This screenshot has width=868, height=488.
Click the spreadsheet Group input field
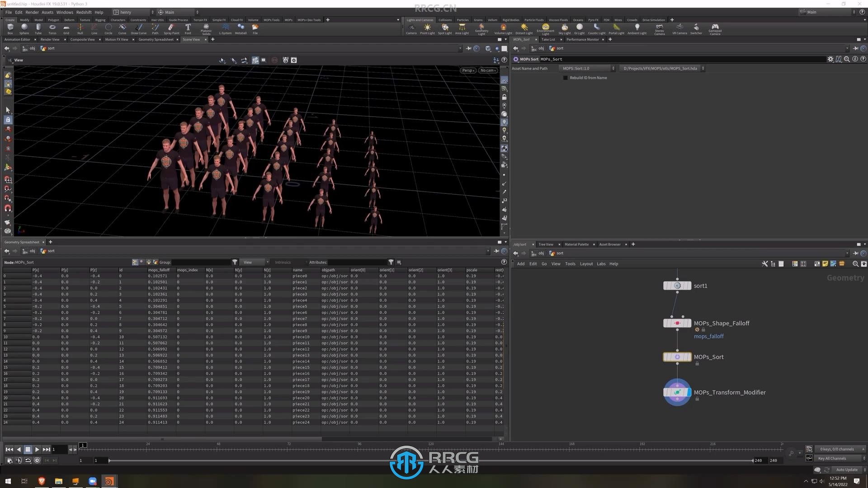201,262
